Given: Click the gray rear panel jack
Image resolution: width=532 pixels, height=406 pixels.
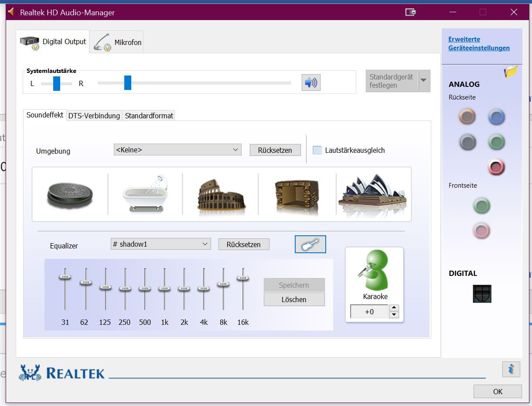Looking at the screenshot, I should tap(467, 142).
